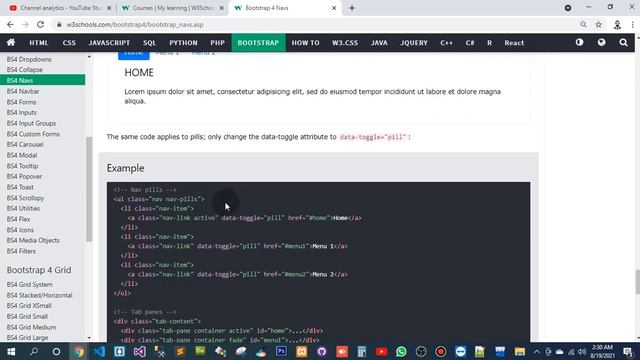Switch to Courses My learning W3Schools tab
This screenshot has height=360, width=640.
click(173, 8)
